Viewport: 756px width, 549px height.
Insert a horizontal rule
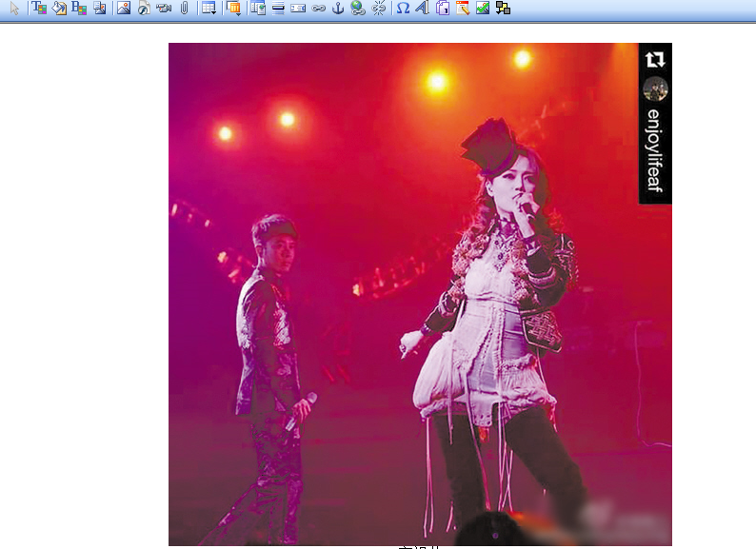(278, 9)
